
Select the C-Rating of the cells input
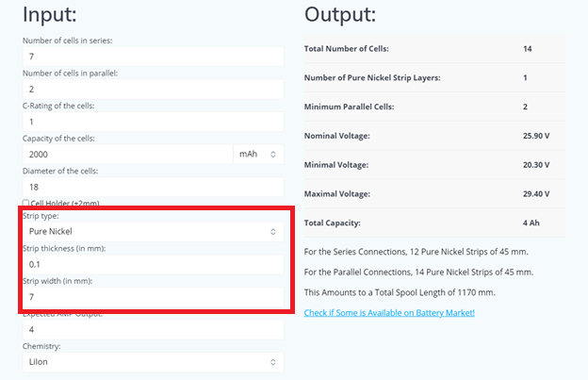pos(152,122)
